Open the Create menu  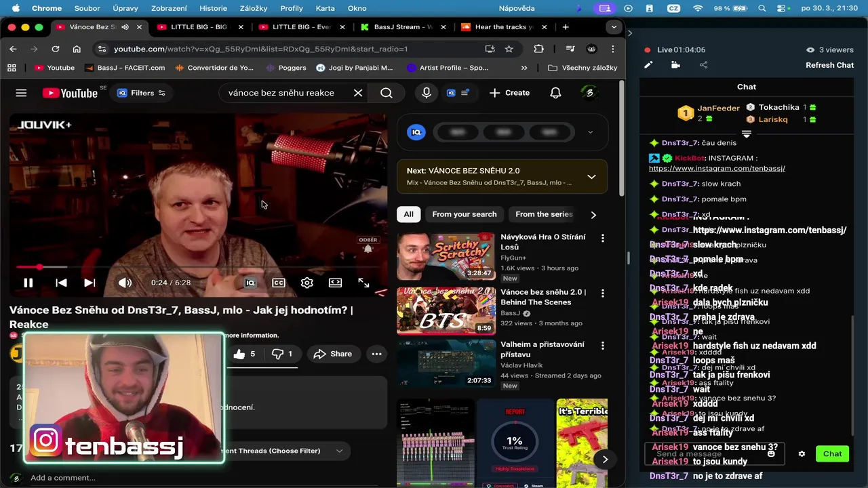point(509,93)
